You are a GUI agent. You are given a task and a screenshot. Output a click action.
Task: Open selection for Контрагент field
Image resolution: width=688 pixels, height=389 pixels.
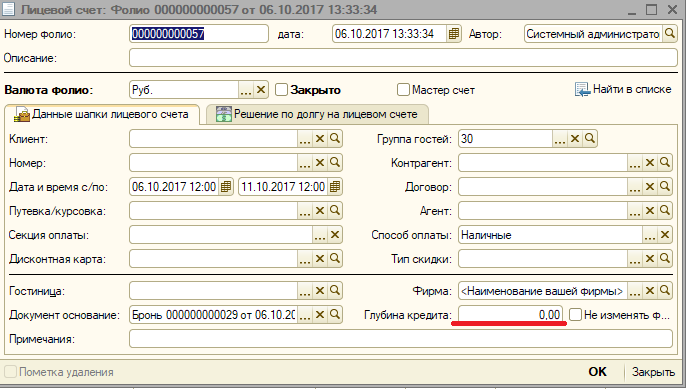click(x=635, y=163)
